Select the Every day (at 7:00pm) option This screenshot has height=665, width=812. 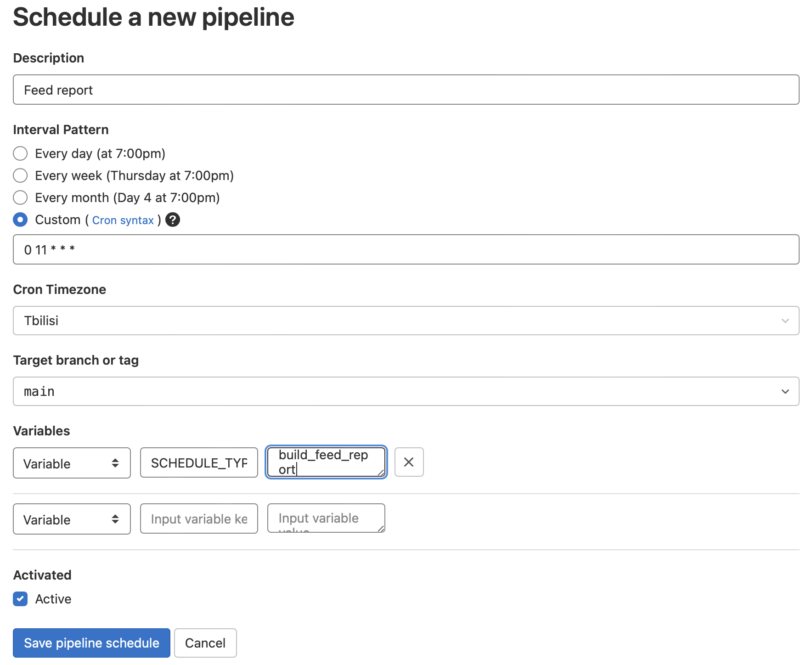[20, 153]
